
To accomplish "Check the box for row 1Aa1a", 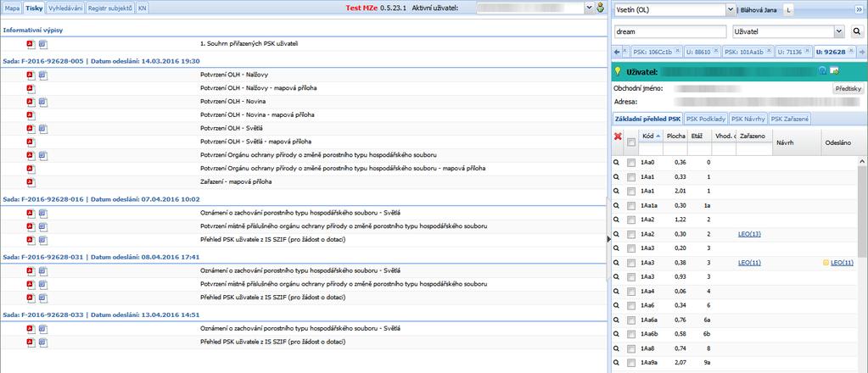I will (x=631, y=205).
